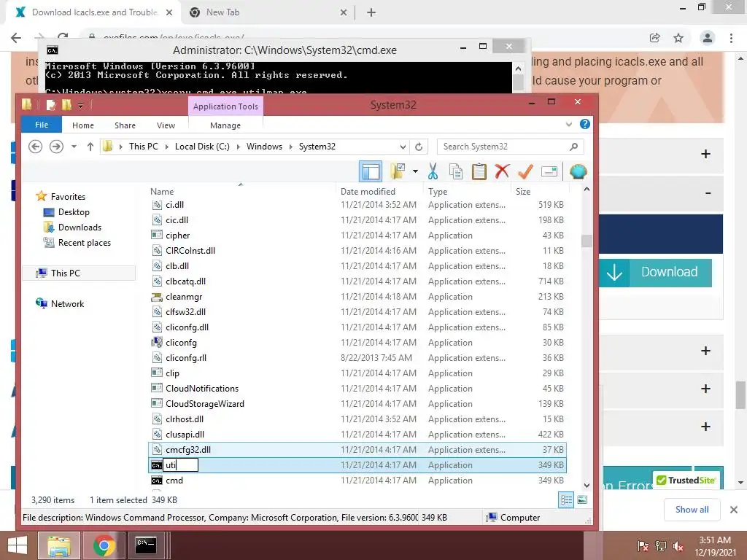Open Quick Access Toolbar customize dropdown
This screenshot has width=747, height=560.
(x=80, y=105)
